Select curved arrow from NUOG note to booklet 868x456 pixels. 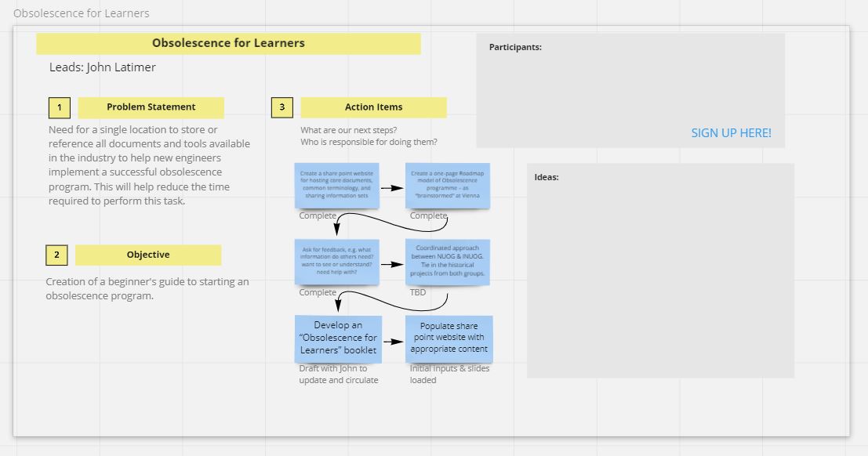(x=390, y=301)
